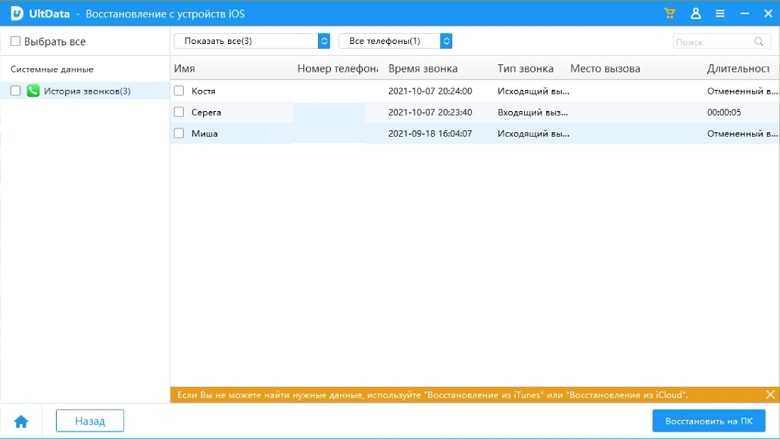Expand the "Показать все(3)" dropdown

pyautogui.click(x=252, y=41)
